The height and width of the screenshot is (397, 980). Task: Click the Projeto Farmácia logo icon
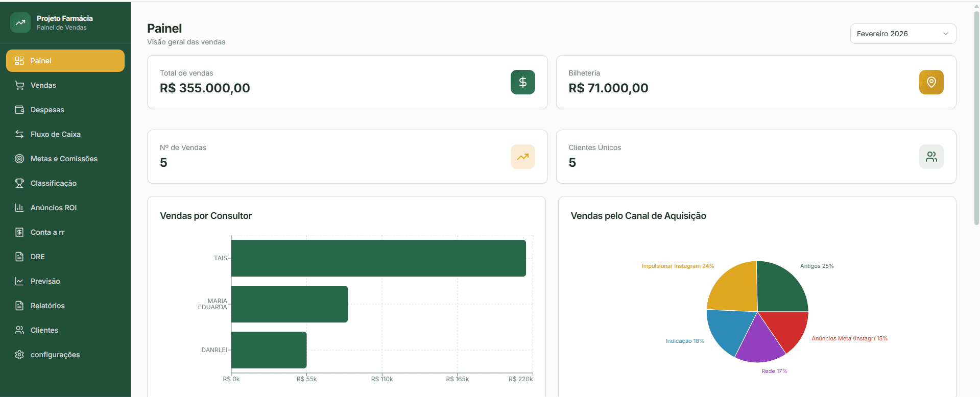[x=20, y=22]
